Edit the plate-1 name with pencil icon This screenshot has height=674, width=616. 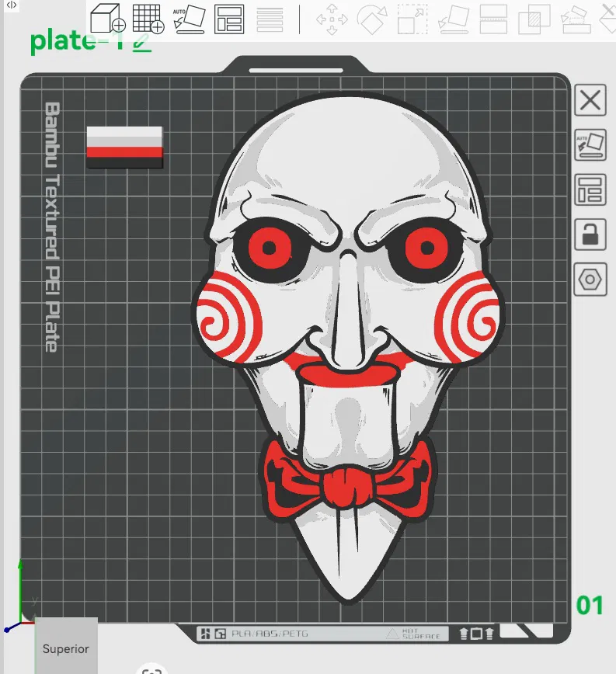(142, 43)
